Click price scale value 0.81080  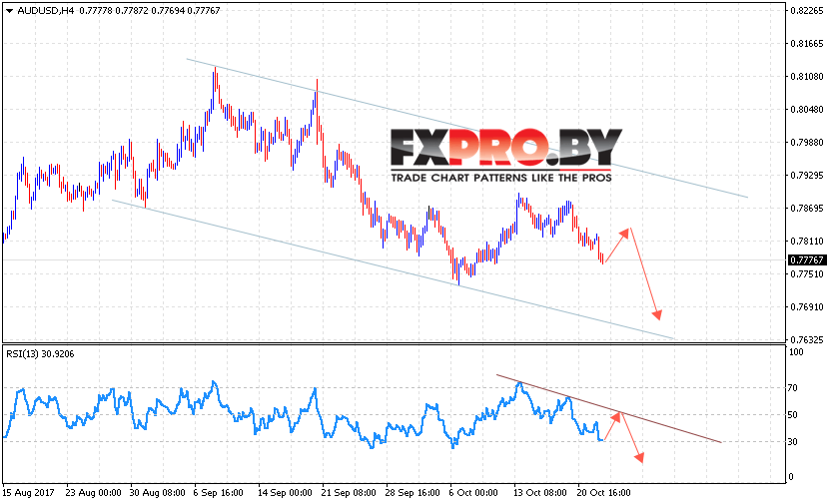(807, 77)
